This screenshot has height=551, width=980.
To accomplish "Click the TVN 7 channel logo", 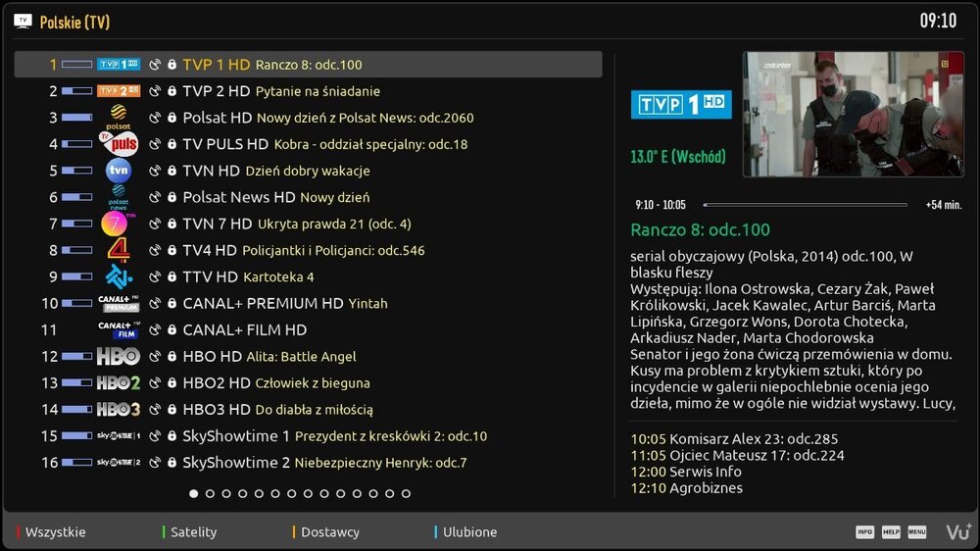I will pos(119,224).
